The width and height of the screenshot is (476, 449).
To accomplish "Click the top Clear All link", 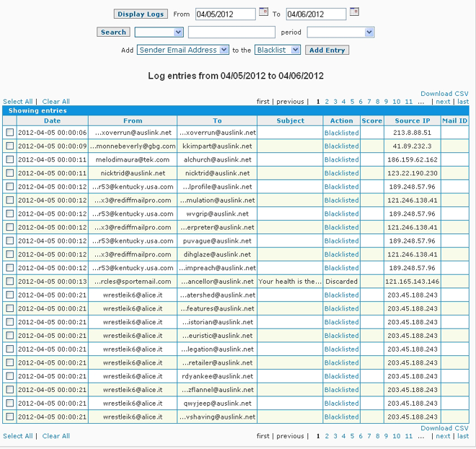I will tap(56, 102).
